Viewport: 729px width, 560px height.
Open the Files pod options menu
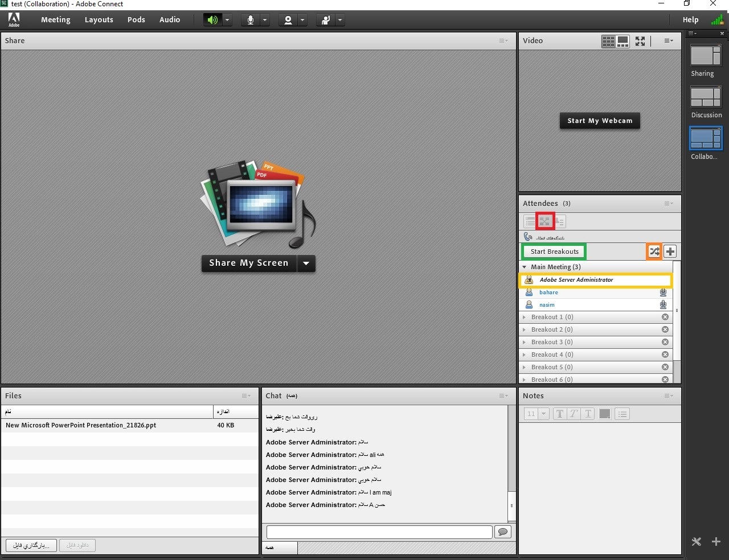click(x=246, y=396)
